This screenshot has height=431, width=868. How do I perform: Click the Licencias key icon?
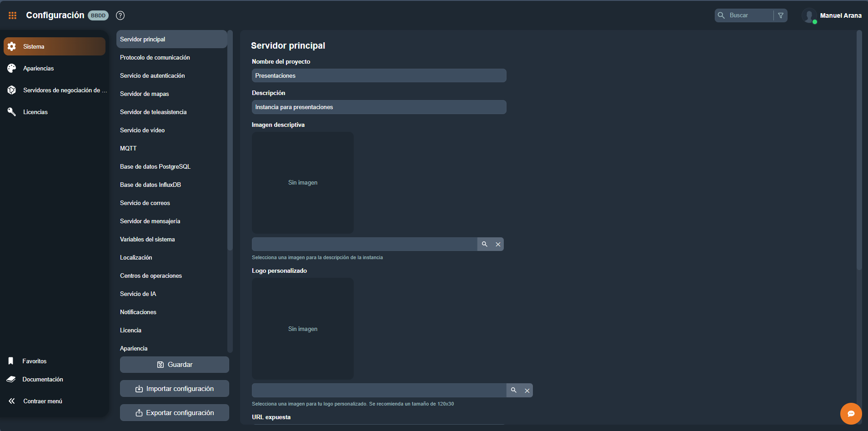[x=11, y=111]
